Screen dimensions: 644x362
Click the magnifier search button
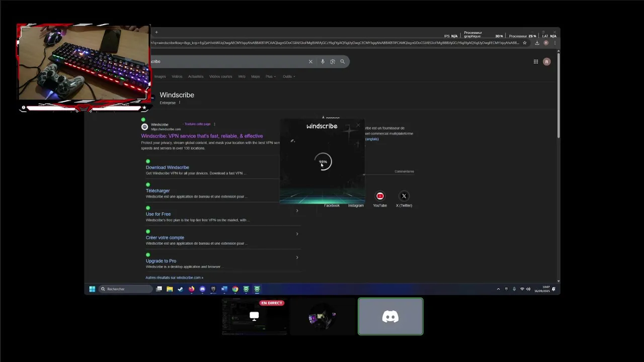point(343,61)
